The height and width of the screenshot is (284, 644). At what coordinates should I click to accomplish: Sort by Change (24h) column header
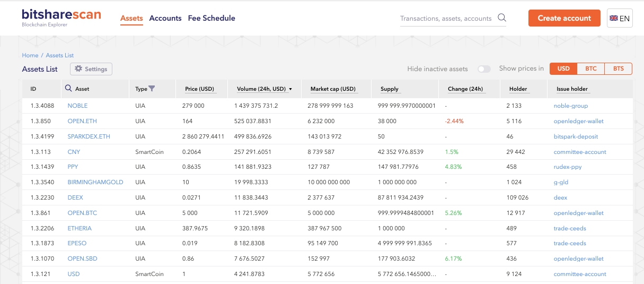[465, 89]
